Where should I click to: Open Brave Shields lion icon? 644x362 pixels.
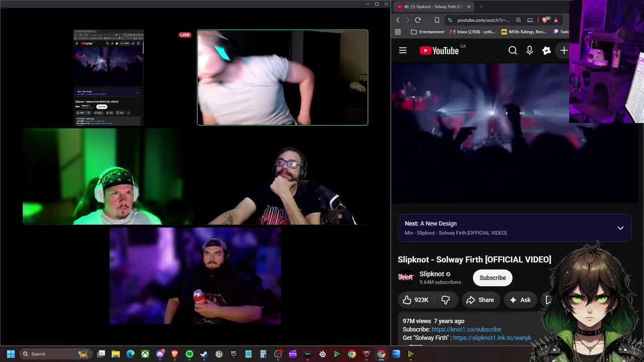tap(545, 20)
